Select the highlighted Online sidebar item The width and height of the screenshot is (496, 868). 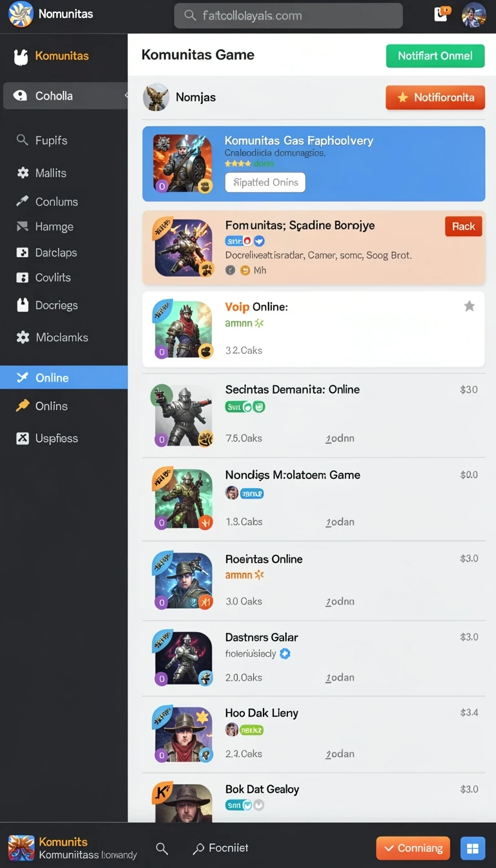coord(64,378)
